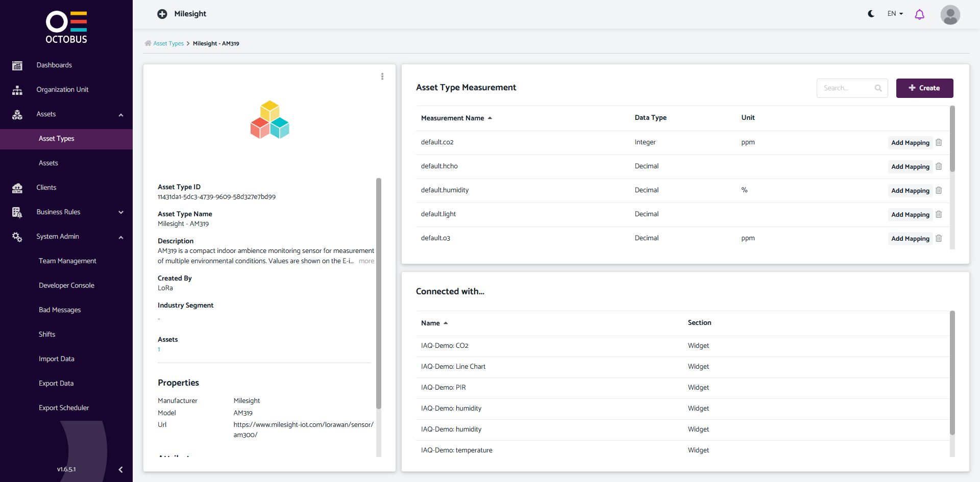Open the asset card three-dot menu

382,77
